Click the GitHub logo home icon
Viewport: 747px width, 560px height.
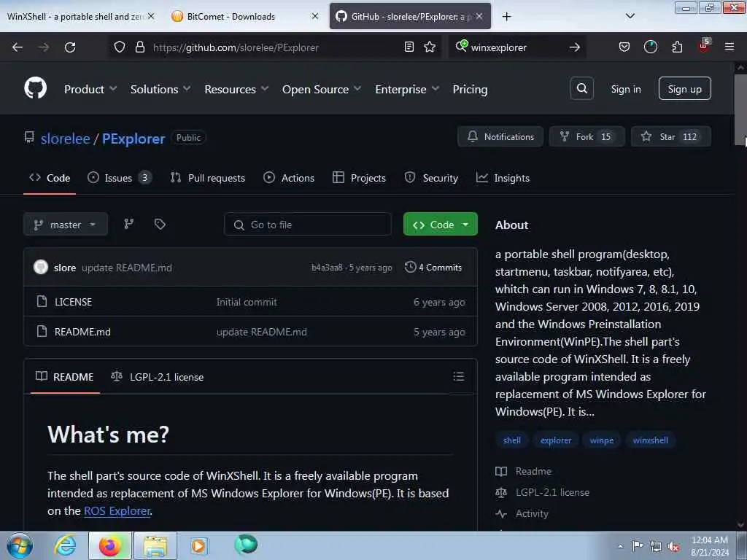pyautogui.click(x=35, y=88)
